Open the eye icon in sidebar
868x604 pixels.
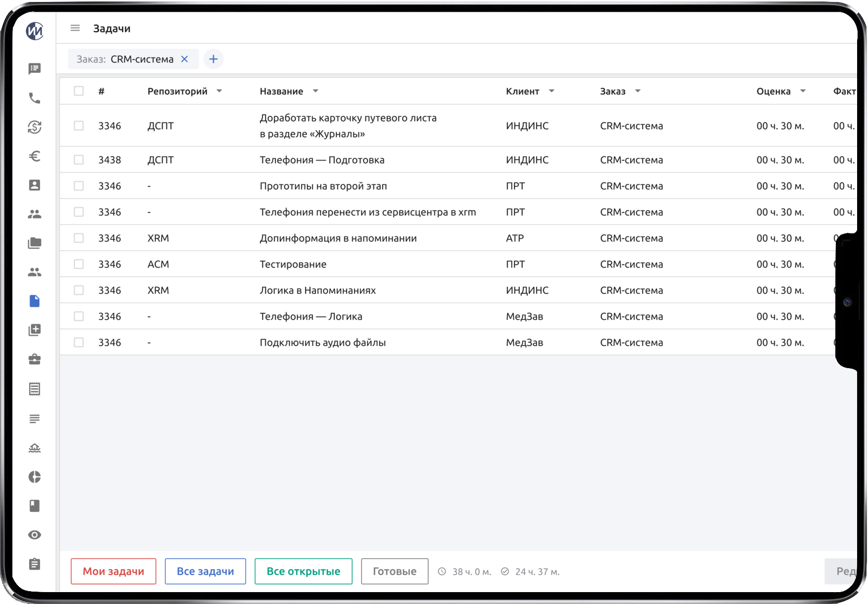(x=35, y=535)
